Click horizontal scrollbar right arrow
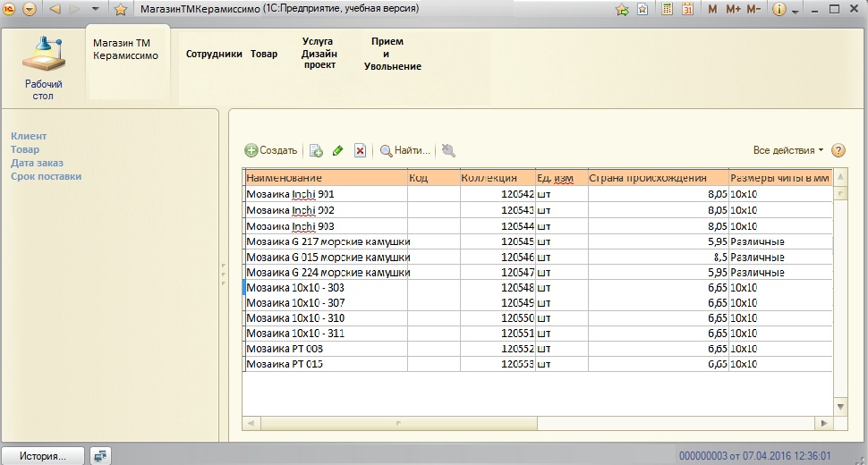The image size is (868, 465). pos(824,424)
